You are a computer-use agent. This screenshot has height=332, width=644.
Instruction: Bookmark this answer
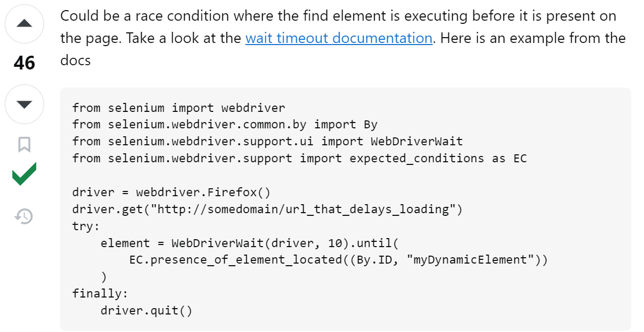[x=24, y=144]
